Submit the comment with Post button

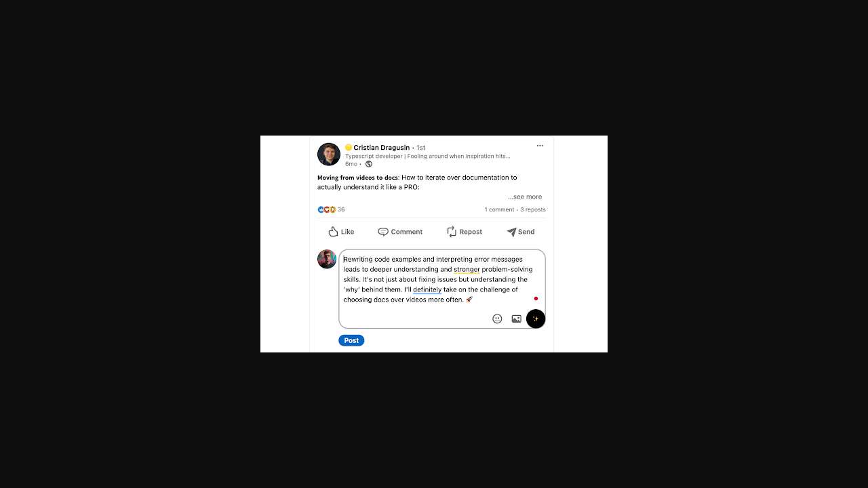coord(351,340)
